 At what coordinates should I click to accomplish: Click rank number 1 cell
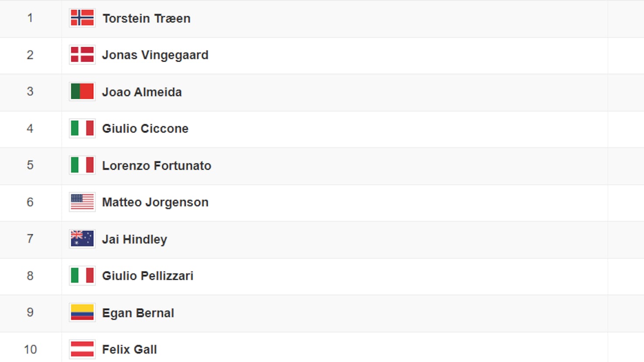[30, 18]
